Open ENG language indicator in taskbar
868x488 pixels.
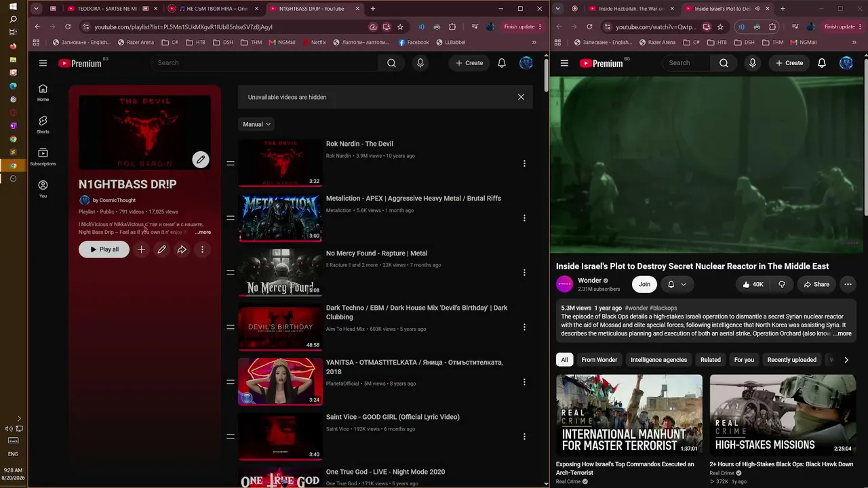[13, 454]
